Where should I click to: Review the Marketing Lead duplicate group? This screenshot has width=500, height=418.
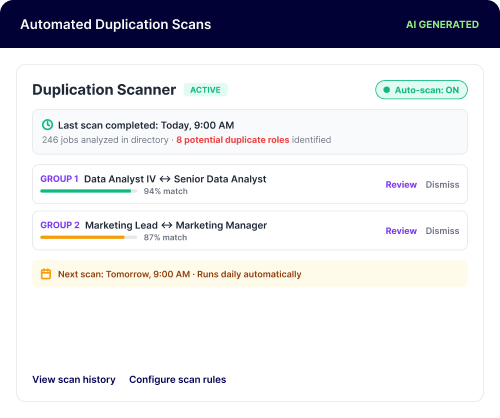pos(401,231)
